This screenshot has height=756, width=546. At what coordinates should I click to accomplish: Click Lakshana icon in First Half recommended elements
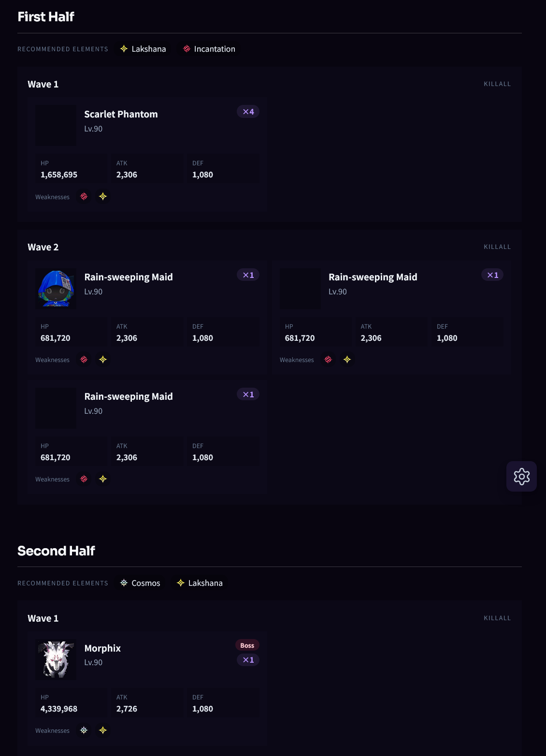tap(124, 49)
